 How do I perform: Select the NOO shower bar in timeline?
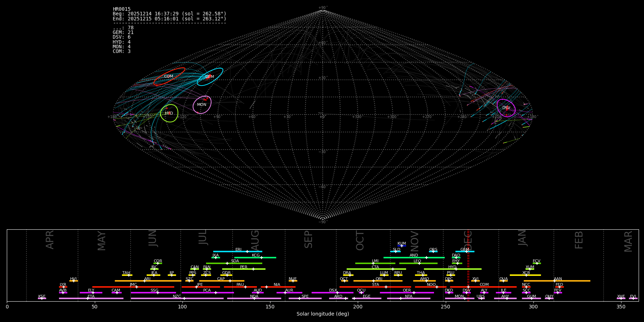click(x=431, y=287)
